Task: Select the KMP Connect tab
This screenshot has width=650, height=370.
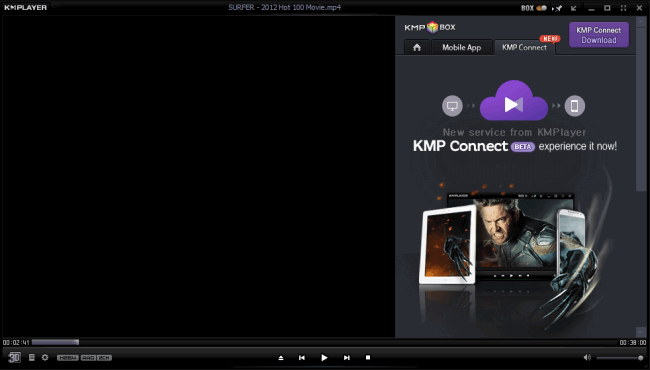Action: pos(524,47)
